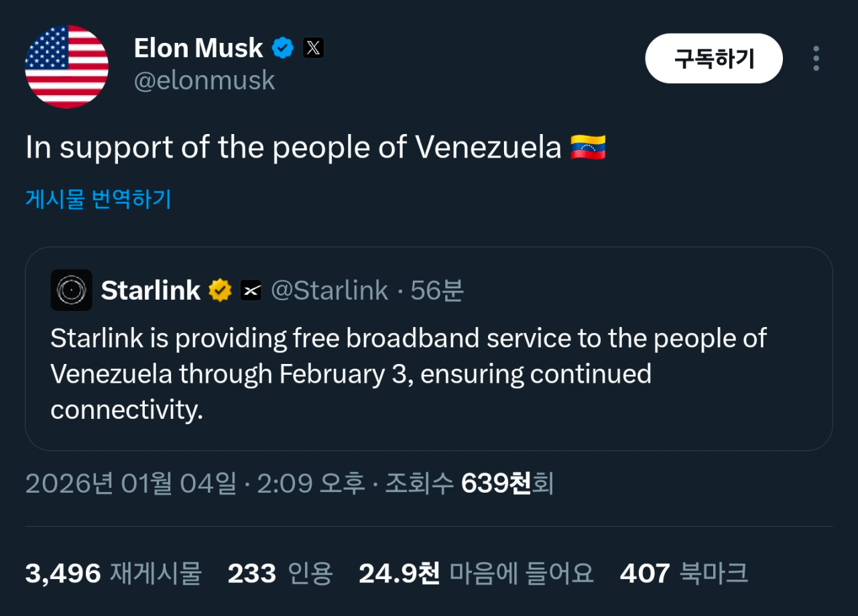Click the @elonmusk username handle

click(x=204, y=80)
